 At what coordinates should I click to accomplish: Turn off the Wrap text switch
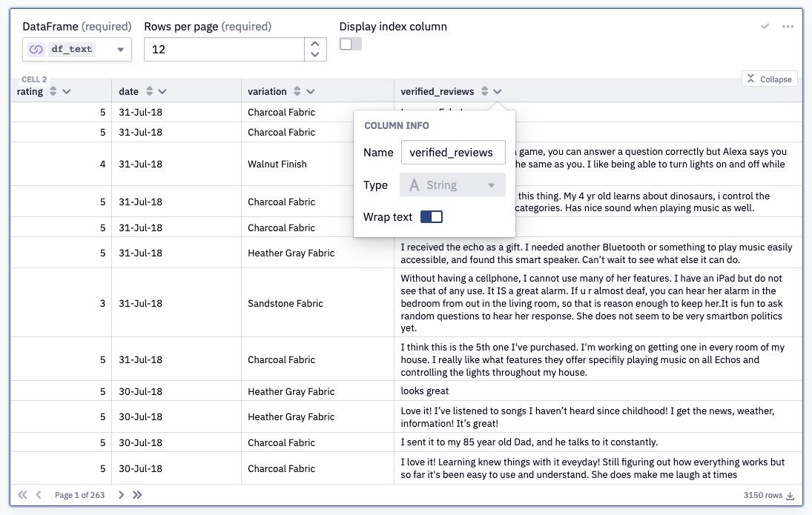(432, 217)
